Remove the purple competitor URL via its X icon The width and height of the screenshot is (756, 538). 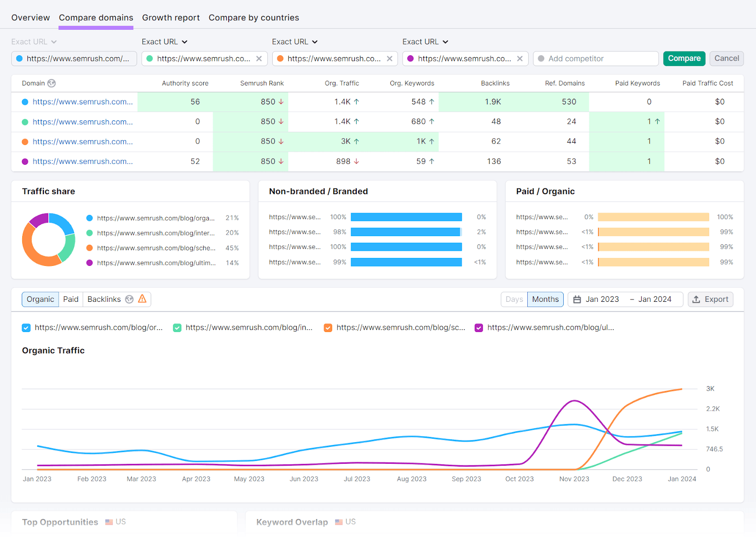[519, 59]
